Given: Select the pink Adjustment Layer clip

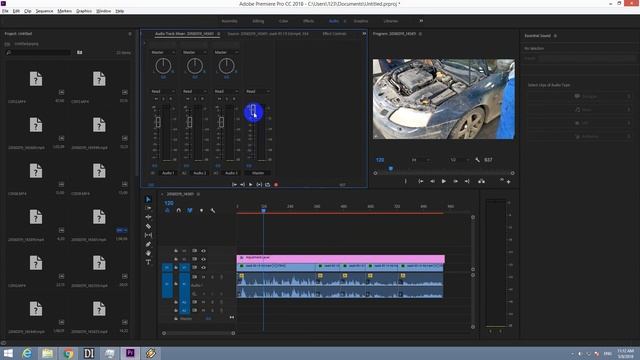Looking at the screenshot, I should (340, 258).
